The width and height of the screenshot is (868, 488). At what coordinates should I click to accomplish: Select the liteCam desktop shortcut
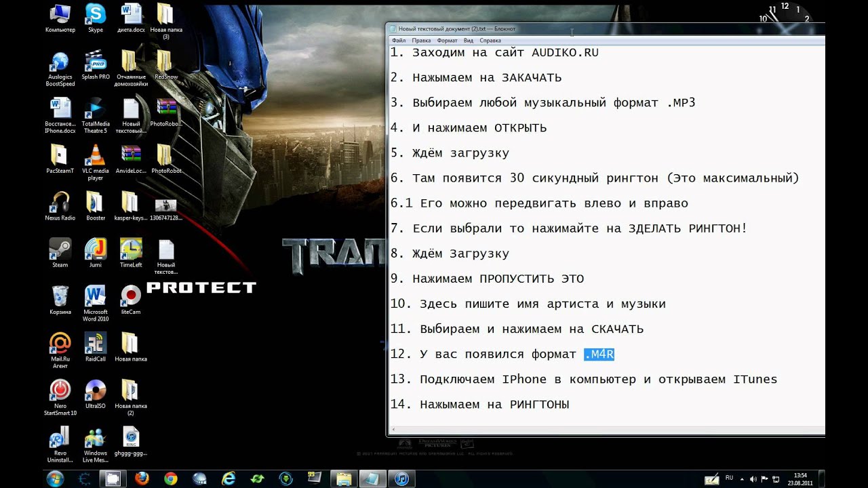click(x=131, y=300)
